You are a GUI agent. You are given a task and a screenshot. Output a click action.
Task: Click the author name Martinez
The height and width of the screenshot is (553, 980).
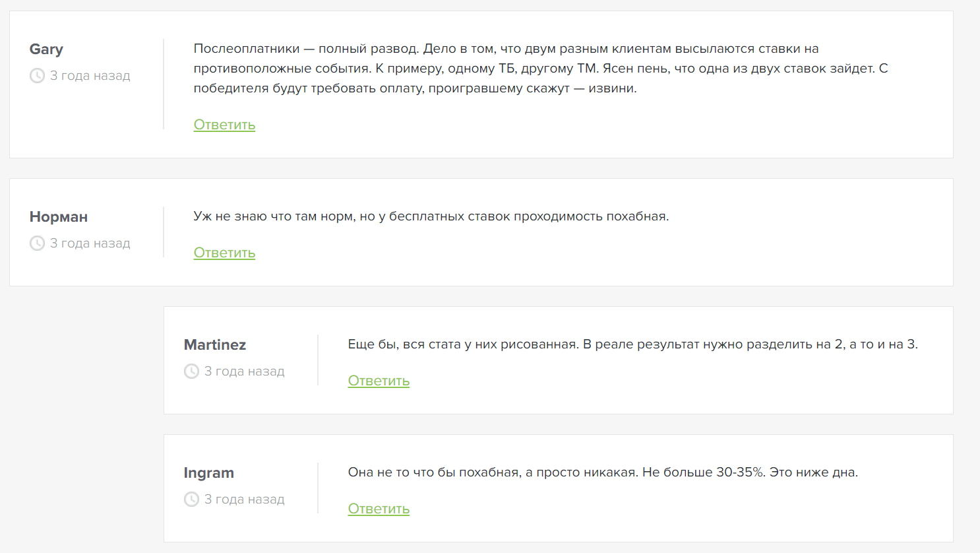click(x=215, y=345)
